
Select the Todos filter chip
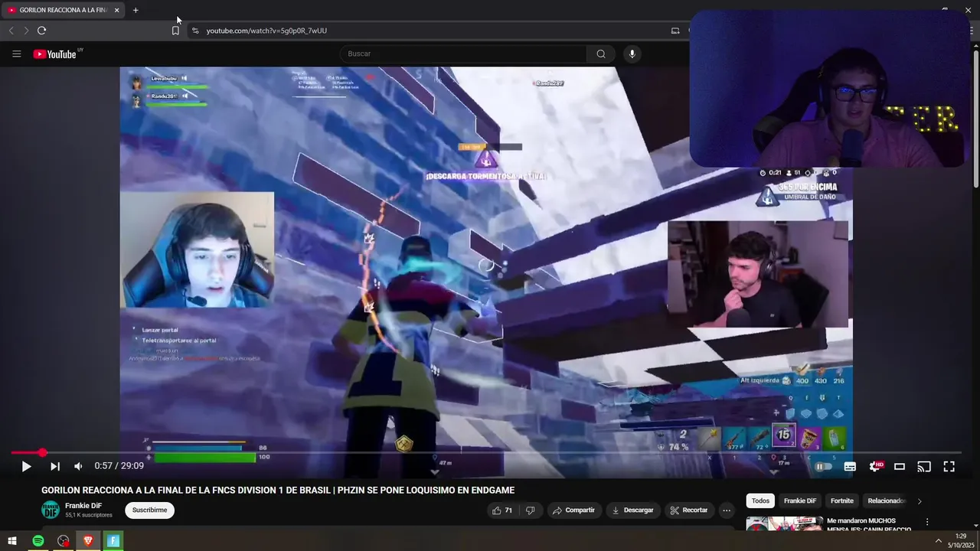760,501
